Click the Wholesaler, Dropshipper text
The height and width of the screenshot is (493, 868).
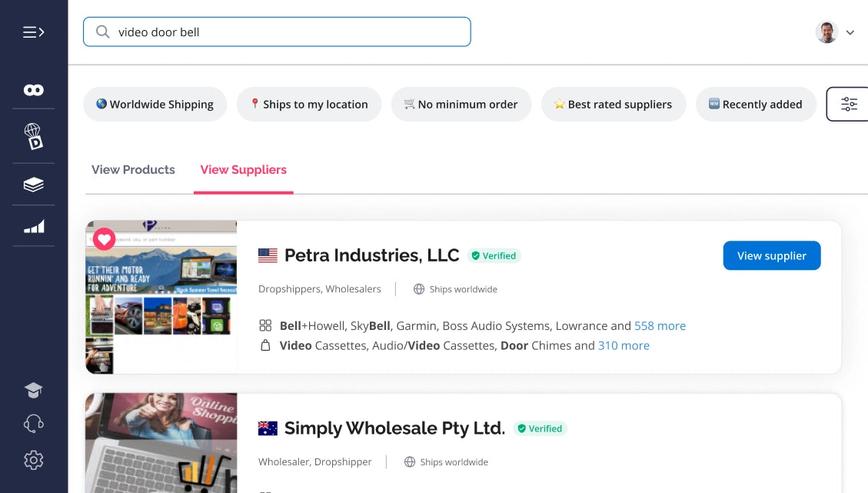315,462
